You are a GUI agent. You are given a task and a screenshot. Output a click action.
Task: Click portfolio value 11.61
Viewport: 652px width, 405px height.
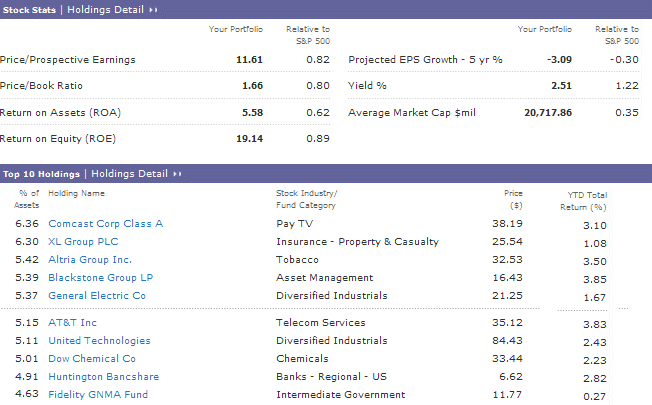coord(249,60)
